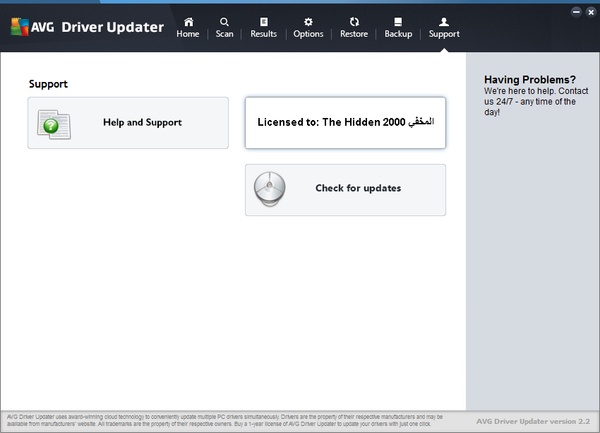
Task: Click the Licensed to information box
Action: (345, 122)
